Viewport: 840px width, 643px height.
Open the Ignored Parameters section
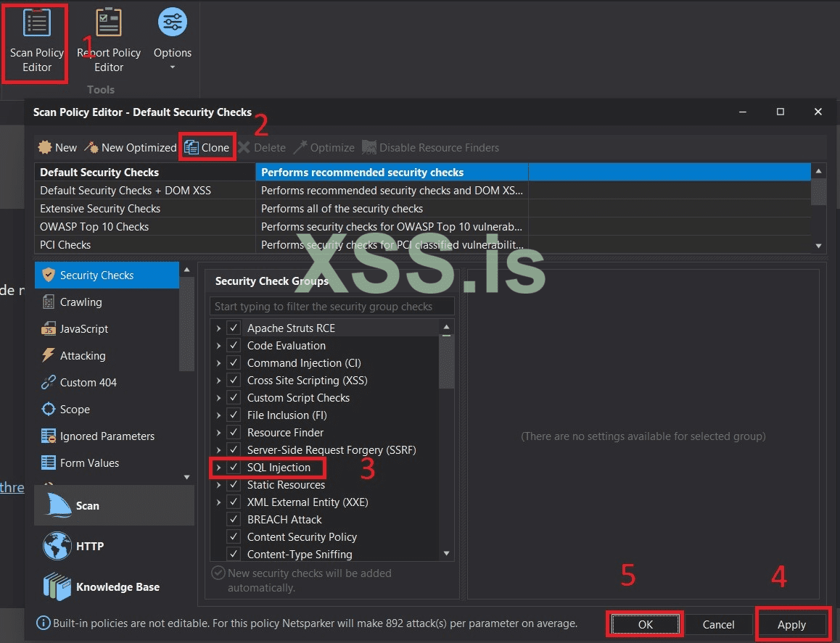[x=107, y=436]
